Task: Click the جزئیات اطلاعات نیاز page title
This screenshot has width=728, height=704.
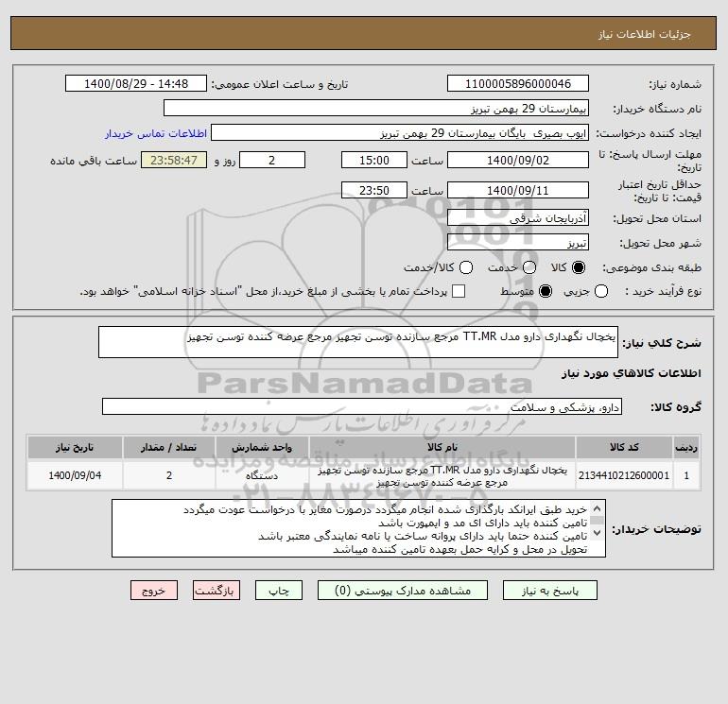Action: point(645,34)
